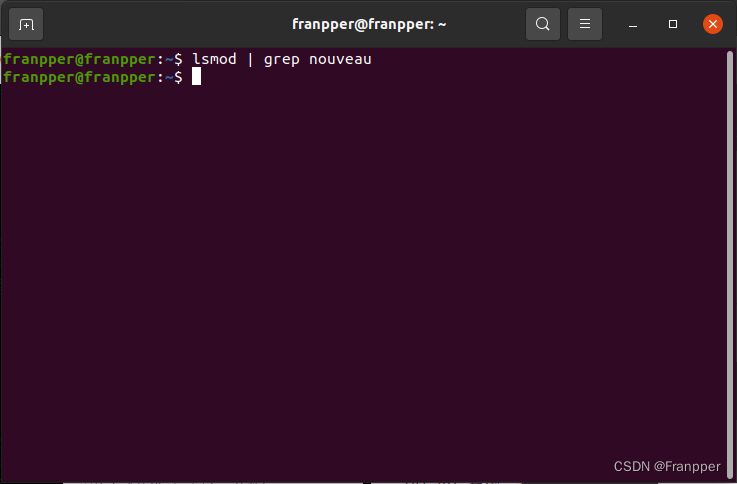Image resolution: width=737 pixels, height=484 pixels.
Task: Maximize the terminal window
Action: coord(673,24)
